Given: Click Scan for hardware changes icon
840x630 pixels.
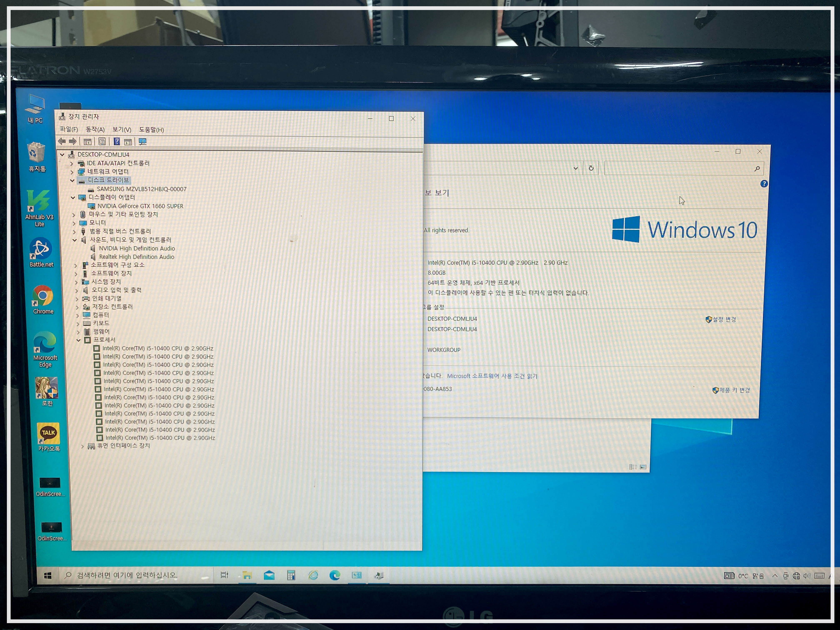Looking at the screenshot, I should (142, 142).
